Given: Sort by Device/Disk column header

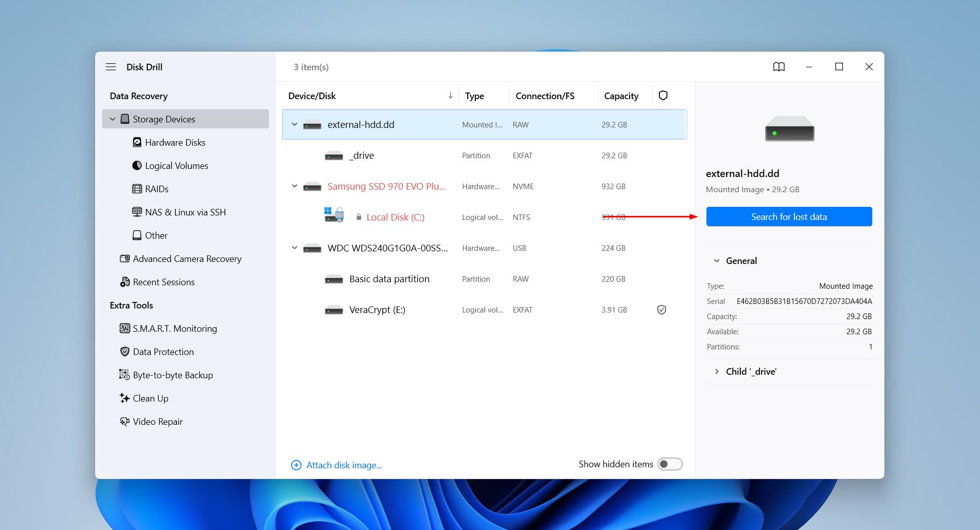Looking at the screenshot, I should pyautogui.click(x=312, y=96).
